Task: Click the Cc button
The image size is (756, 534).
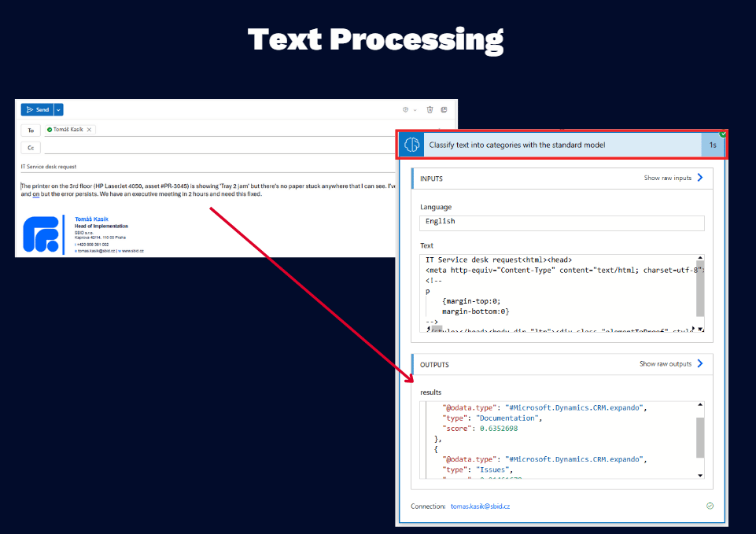Action: 31,148
